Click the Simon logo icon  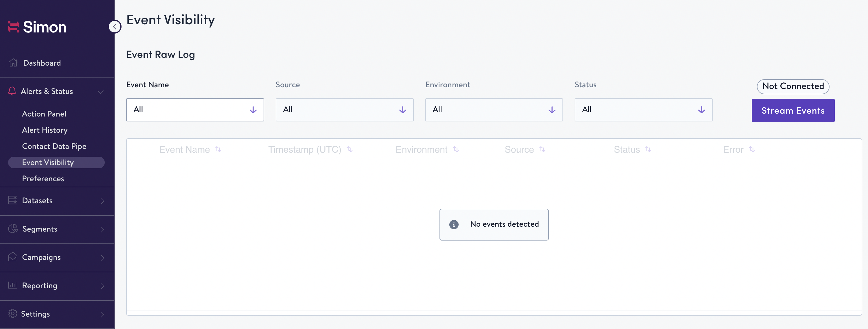click(14, 27)
